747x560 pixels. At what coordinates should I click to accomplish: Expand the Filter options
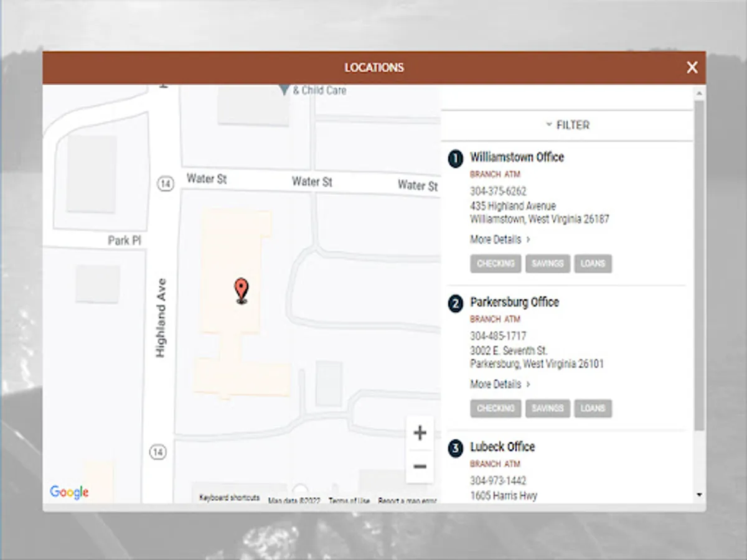(x=567, y=125)
